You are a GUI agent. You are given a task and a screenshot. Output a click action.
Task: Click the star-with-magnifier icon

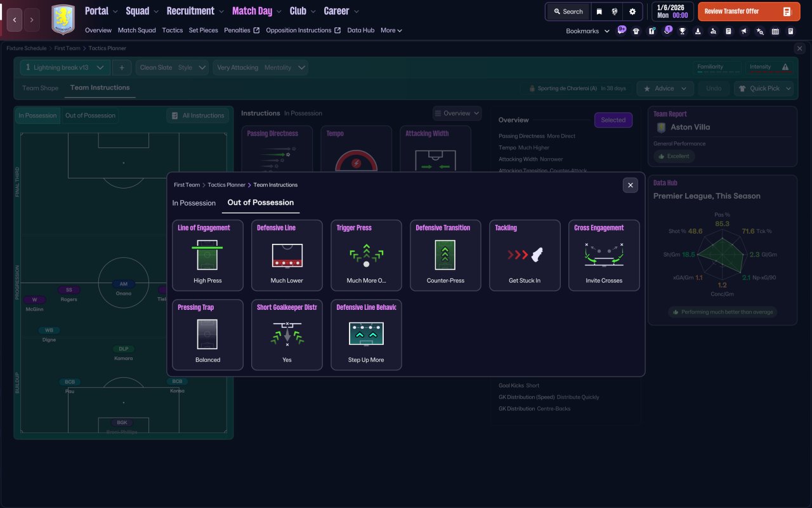point(760,31)
